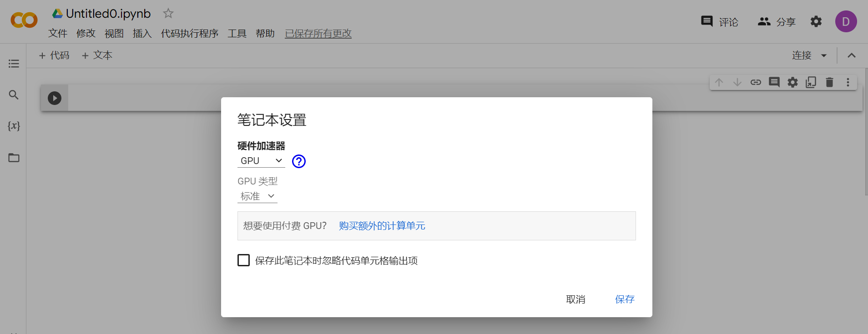868x334 pixels.
Task: Click 取消 to cancel the dialog
Action: tap(575, 299)
